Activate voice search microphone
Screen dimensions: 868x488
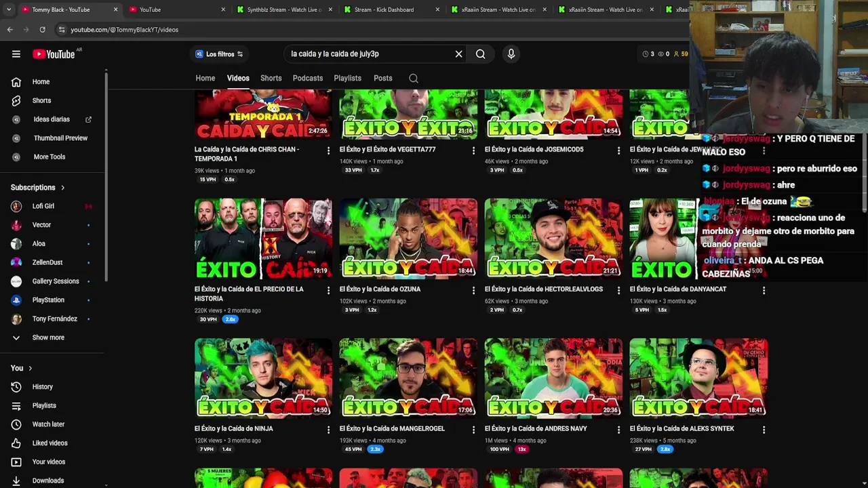point(511,54)
